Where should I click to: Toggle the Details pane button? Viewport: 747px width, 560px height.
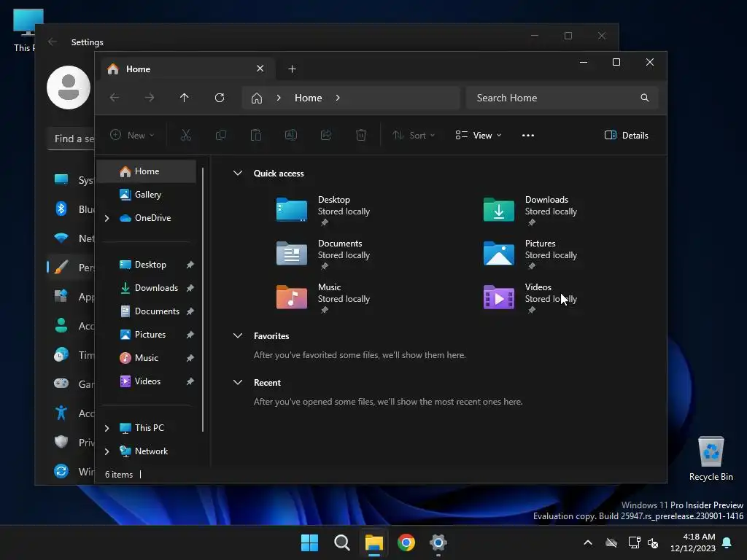pyautogui.click(x=627, y=135)
